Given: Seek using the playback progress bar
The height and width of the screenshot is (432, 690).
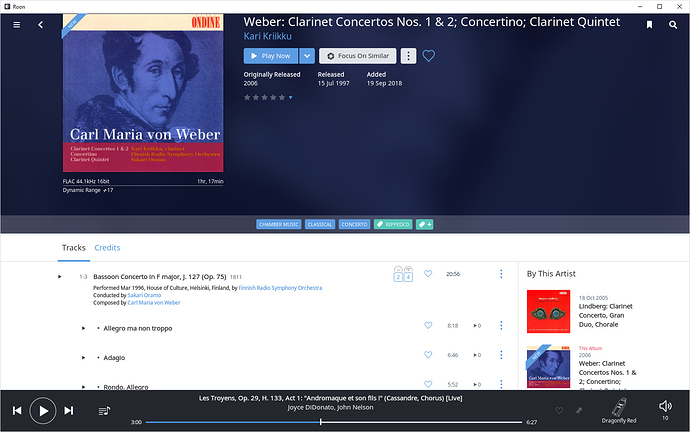Looking at the screenshot, I should coord(334,422).
